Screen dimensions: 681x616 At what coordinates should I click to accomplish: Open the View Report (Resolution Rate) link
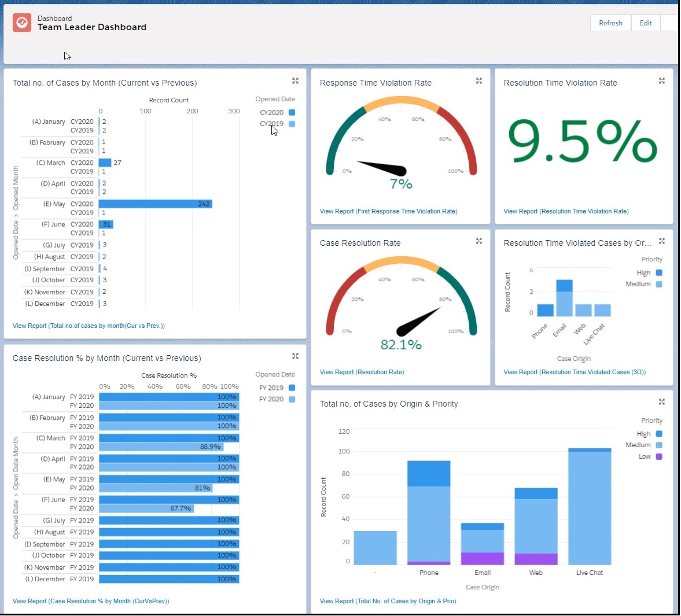pos(362,372)
